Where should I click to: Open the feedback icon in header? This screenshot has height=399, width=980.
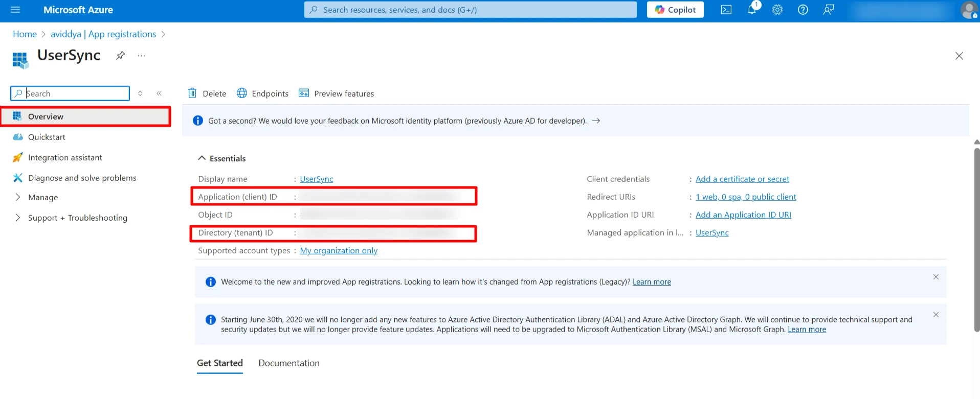[x=829, y=10]
